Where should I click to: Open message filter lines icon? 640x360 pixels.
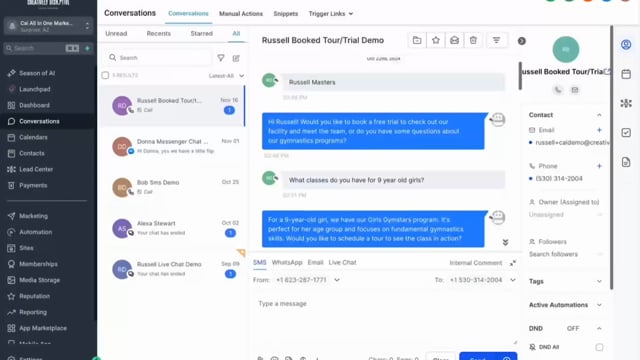(496, 40)
